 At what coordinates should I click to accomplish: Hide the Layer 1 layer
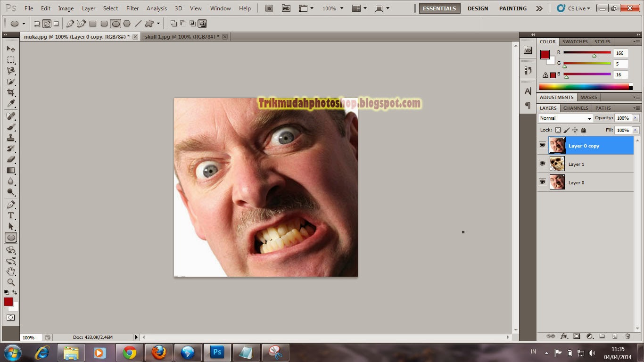pyautogui.click(x=542, y=164)
